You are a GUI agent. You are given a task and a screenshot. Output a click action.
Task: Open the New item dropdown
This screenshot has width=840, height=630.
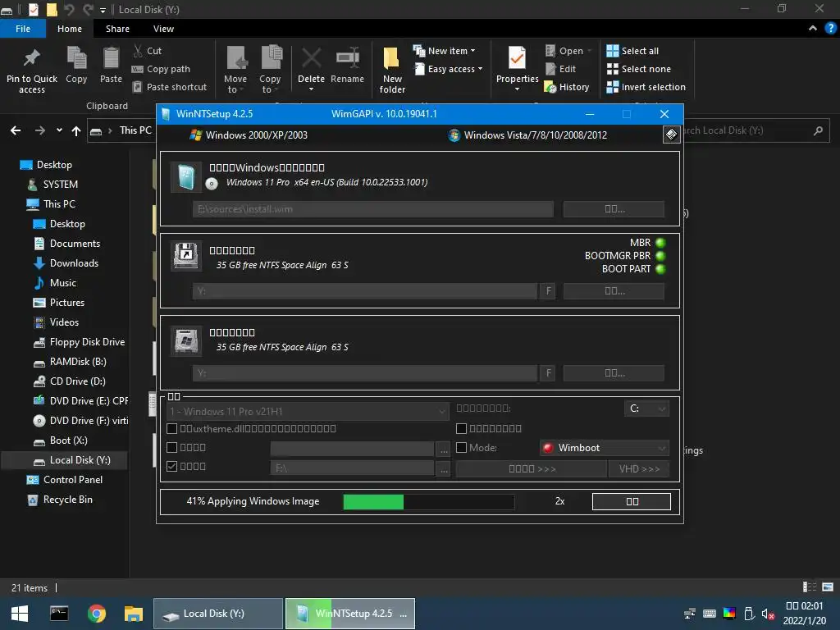click(444, 51)
